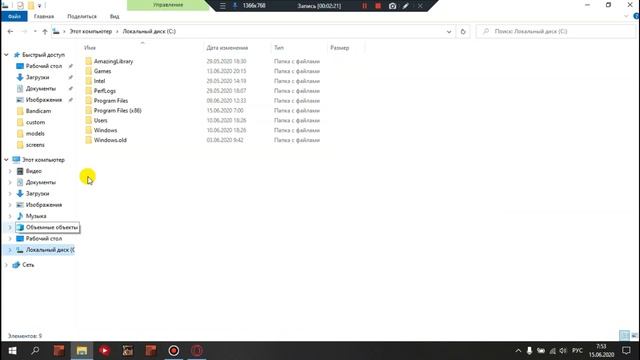
Task: Open the Bandicam drawing pencil tool
Action: coord(406,6)
